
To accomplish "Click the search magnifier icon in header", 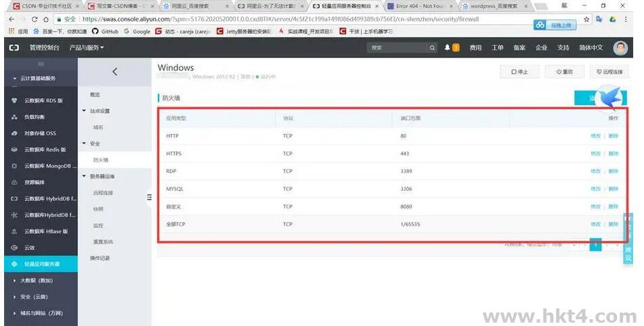I will [x=432, y=48].
